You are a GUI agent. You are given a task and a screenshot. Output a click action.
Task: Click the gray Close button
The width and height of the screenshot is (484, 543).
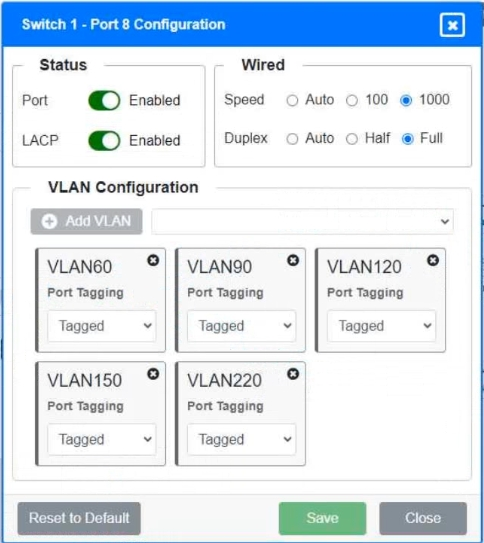pyautogui.click(x=423, y=518)
